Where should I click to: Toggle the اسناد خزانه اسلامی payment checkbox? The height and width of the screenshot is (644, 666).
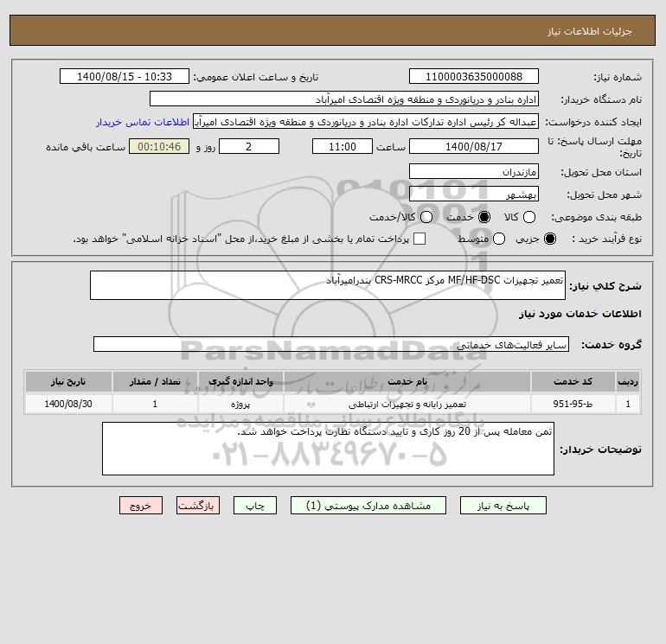(419, 239)
